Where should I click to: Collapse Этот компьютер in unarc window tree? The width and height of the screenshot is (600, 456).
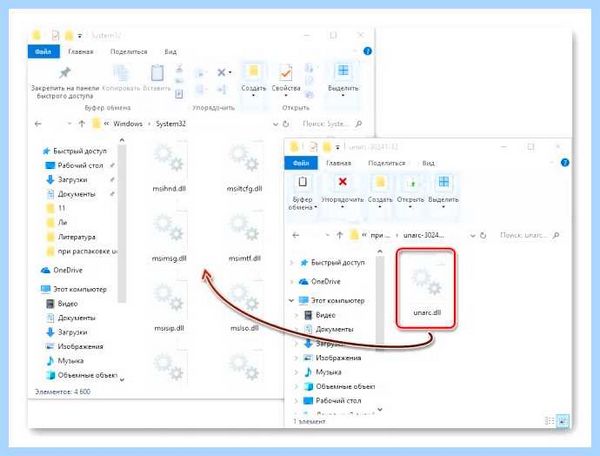click(291, 301)
